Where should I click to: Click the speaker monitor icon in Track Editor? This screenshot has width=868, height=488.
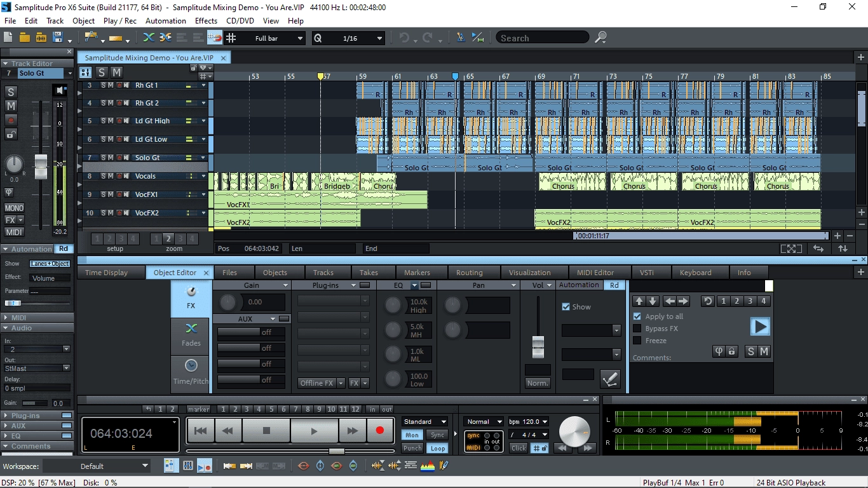tap(61, 91)
